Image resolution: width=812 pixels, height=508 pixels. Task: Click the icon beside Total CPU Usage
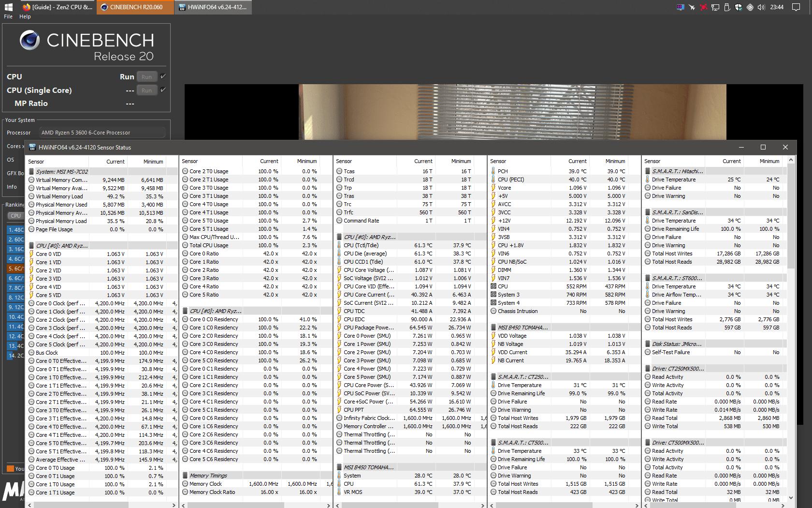(185, 245)
